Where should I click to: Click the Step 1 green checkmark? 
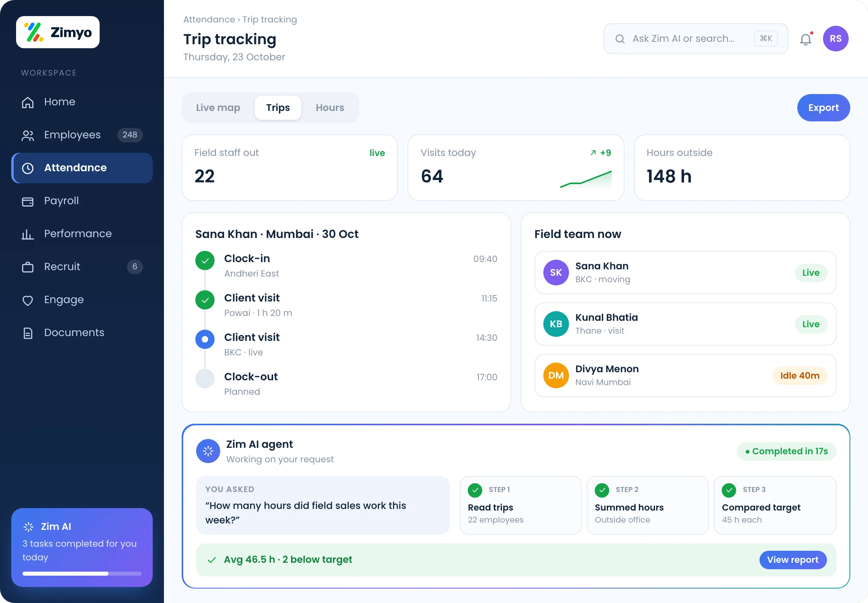point(475,490)
